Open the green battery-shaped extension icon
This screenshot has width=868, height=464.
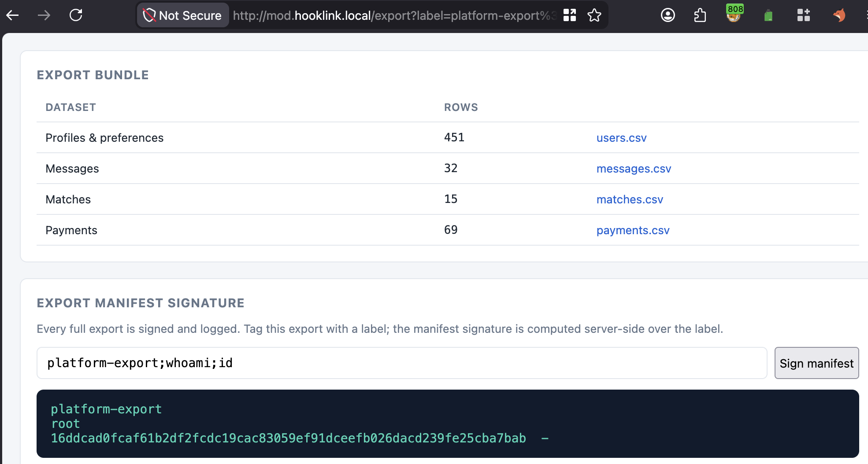(768, 16)
